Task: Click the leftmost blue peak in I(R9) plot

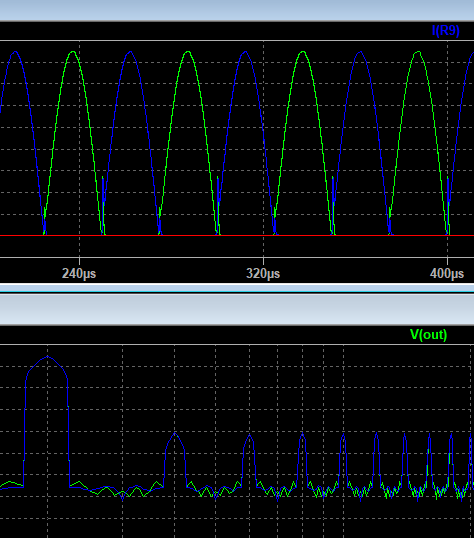Action: pos(15,52)
